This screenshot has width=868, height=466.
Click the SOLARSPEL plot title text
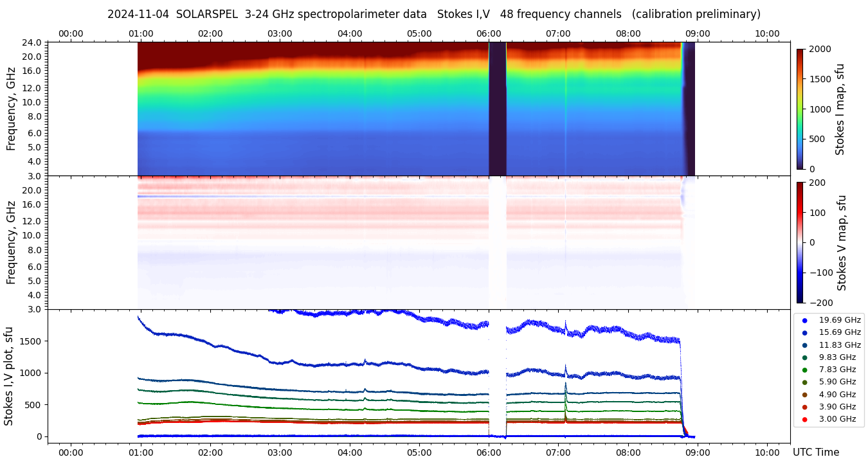tap(433, 14)
